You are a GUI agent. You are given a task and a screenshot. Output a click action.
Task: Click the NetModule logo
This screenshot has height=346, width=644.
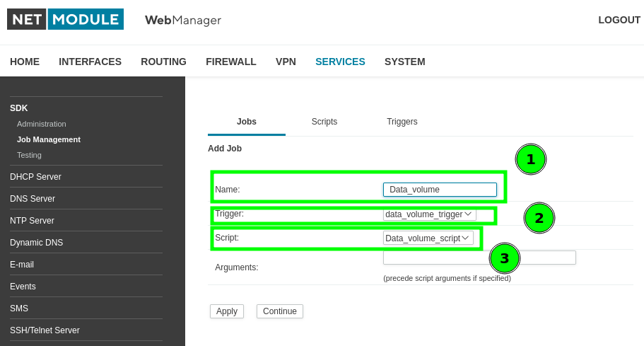(x=65, y=19)
